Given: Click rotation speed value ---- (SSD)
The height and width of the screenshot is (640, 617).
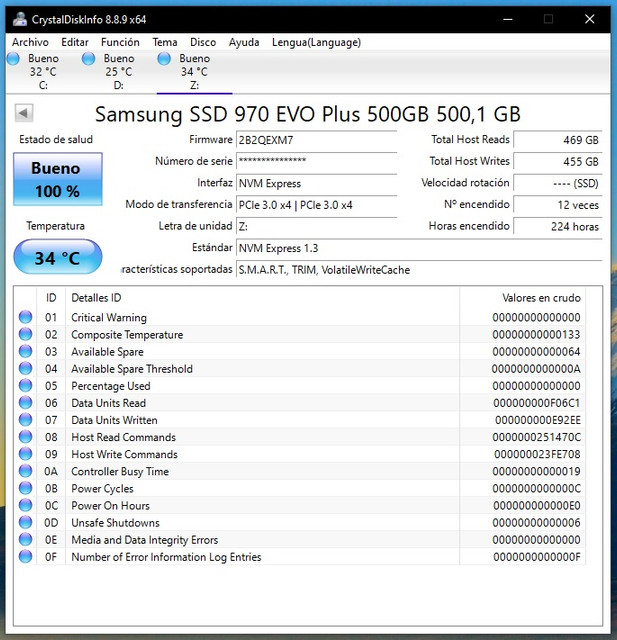Looking at the screenshot, I should [558, 183].
